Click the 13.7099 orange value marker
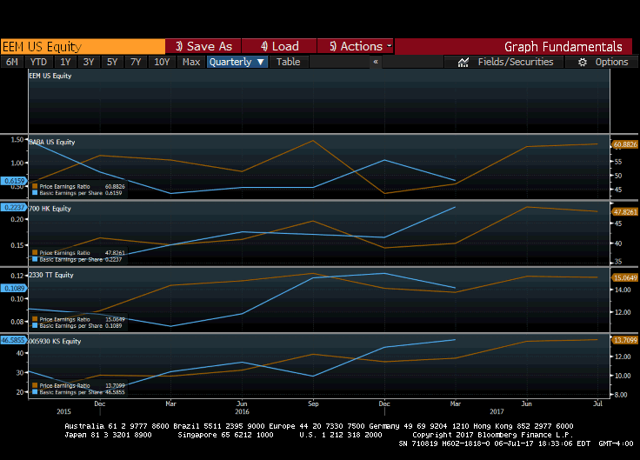The image size is (640, 460). [x=625, y=340]
